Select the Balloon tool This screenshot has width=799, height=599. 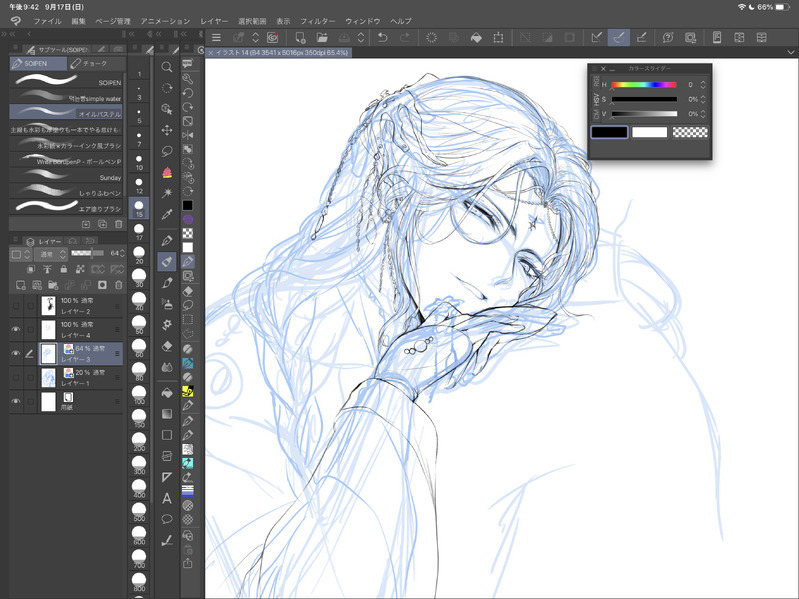click(167, 519)
